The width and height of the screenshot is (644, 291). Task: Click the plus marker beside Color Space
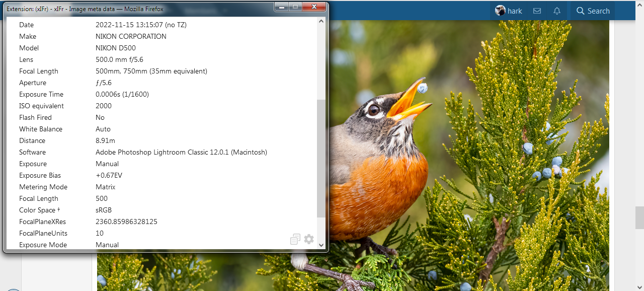click(x=59, y=209)
